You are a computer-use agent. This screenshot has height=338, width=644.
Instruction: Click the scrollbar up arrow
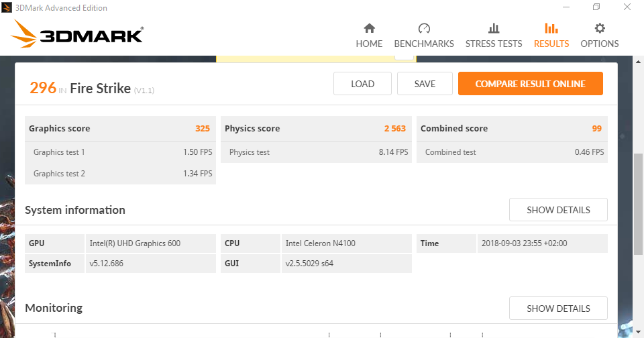pos(638,62)
